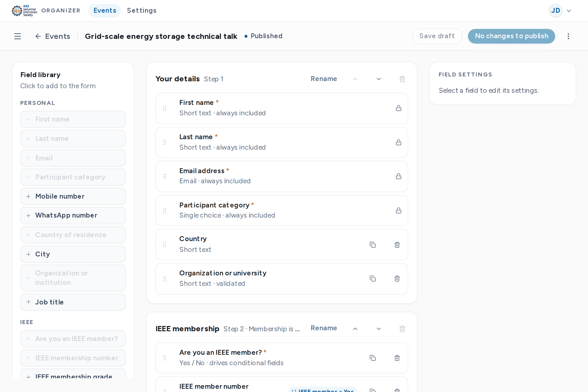Add Mobile number field to form
Image resolution: width=588 pixels, height=392 pixels.
coord(73,196)
